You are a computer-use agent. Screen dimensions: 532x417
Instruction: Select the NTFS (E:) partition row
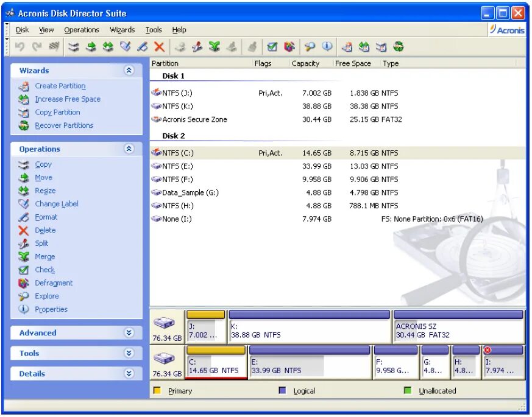click(337, 166)
